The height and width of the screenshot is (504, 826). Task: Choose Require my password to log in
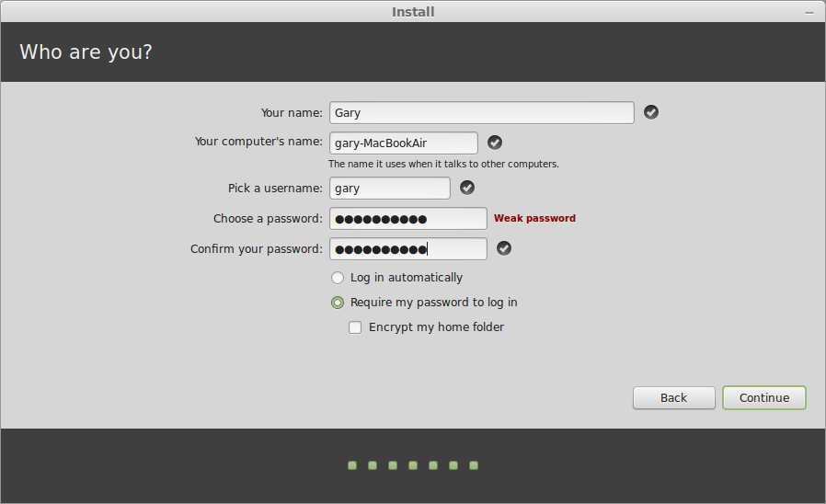coord(338,303)
